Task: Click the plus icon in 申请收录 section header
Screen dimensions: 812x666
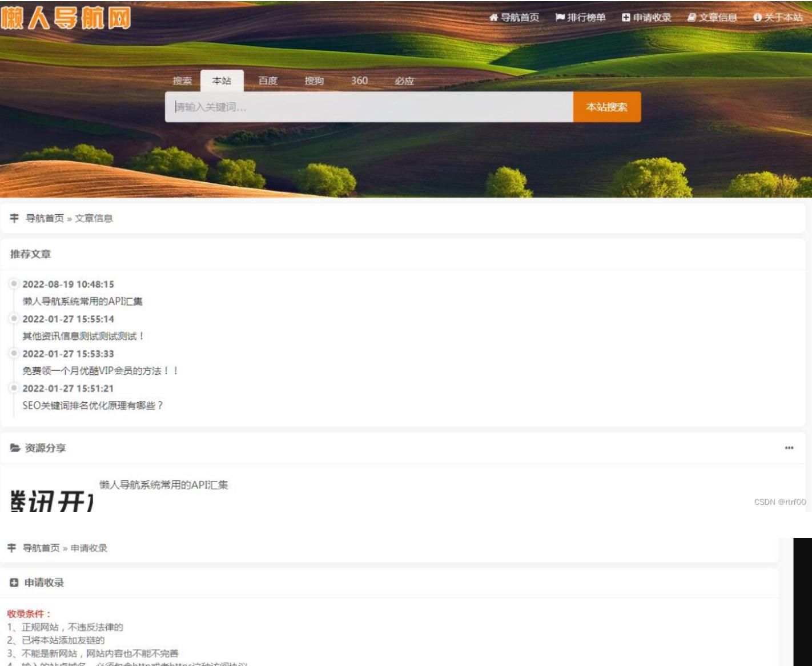Action: tap(13, 583)
